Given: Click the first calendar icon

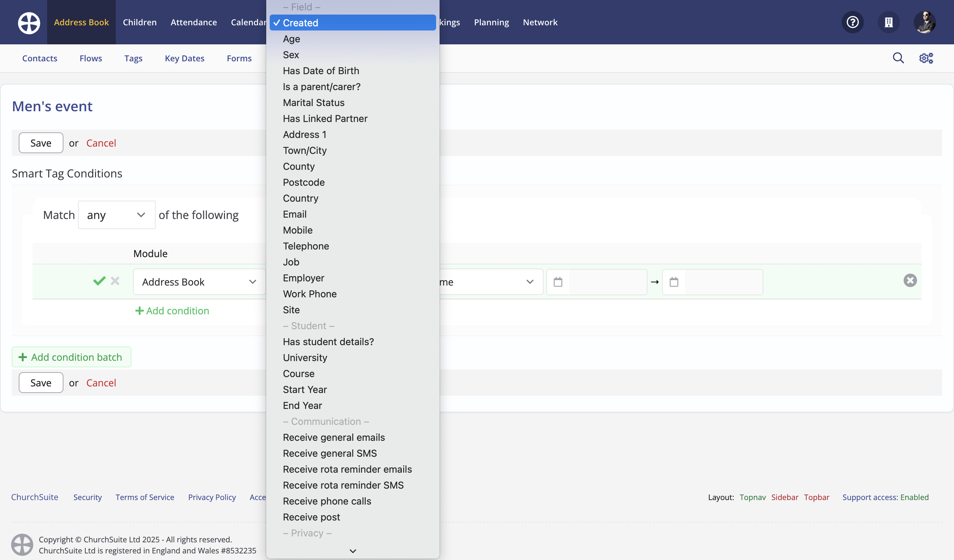Looking at the screenshot, I should [x=558, y=282].
